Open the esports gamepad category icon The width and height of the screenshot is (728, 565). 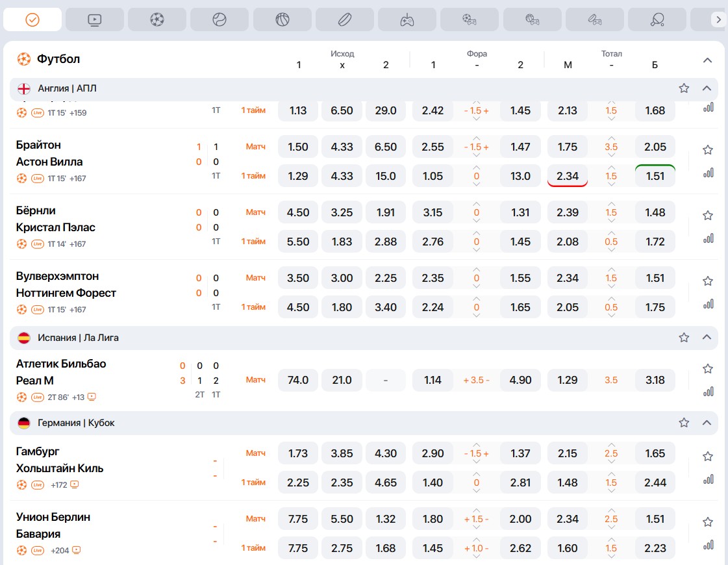point(407,20)
